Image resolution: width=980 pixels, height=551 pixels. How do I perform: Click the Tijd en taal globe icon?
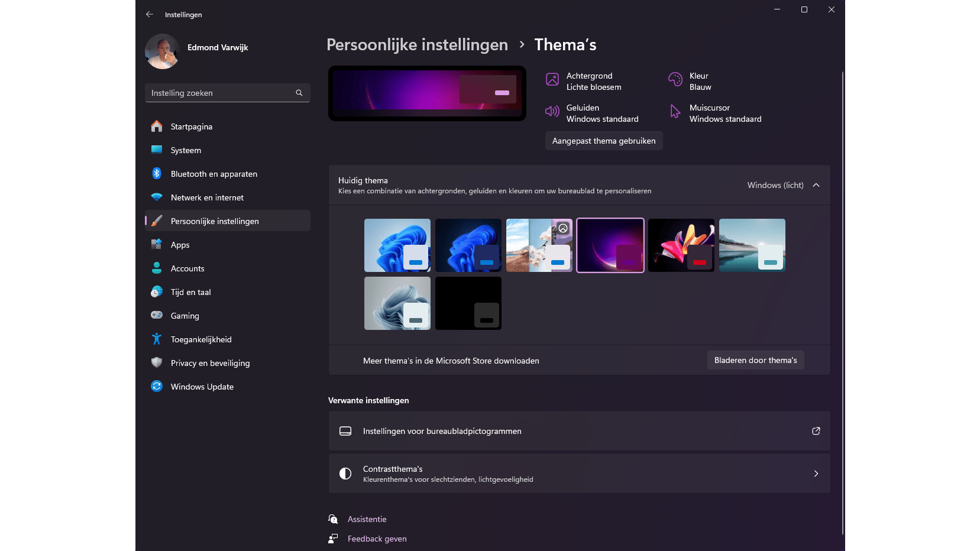[x=157, y=292]
